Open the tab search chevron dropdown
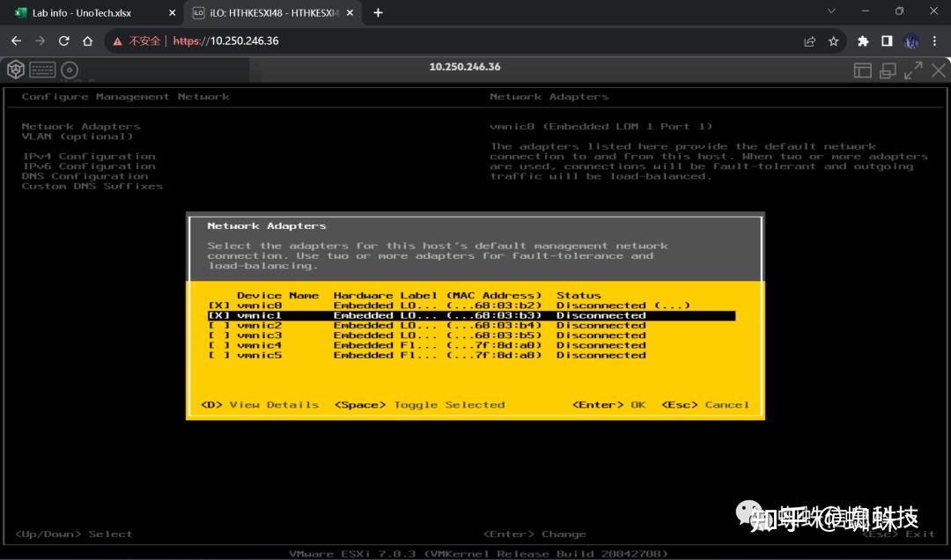The width and height of the screenshot is (951, 560). pyautogui.click(x=831, y=12)
